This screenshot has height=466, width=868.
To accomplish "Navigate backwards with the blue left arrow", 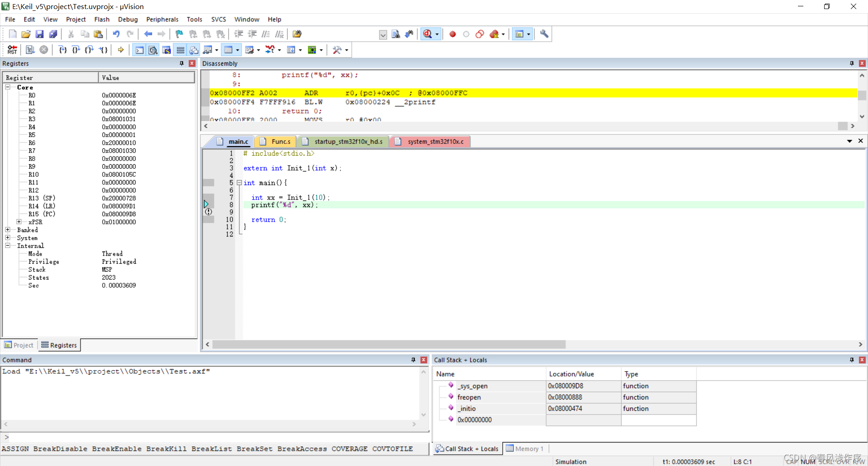I will click(148, 34).
